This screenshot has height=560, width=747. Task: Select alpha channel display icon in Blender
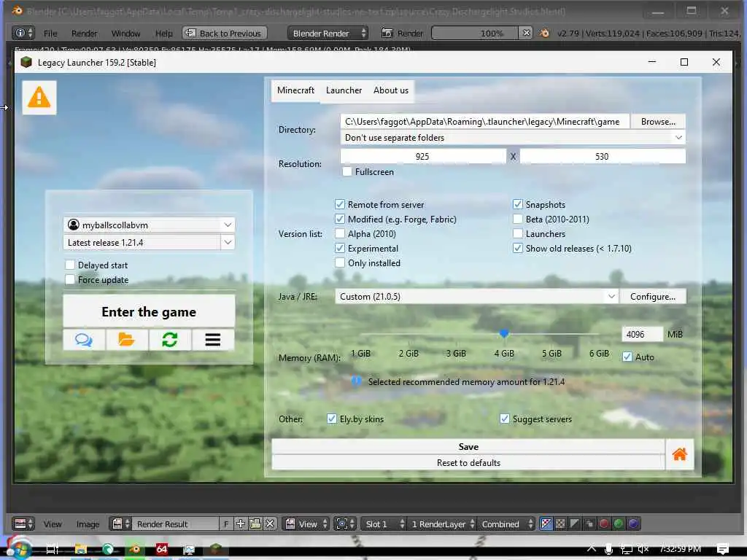tap(575, 524)
